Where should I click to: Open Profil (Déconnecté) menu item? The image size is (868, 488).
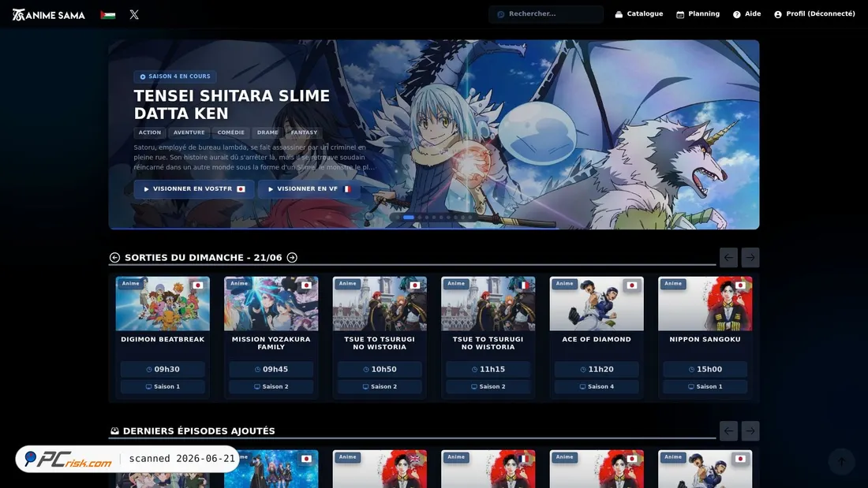814,14
